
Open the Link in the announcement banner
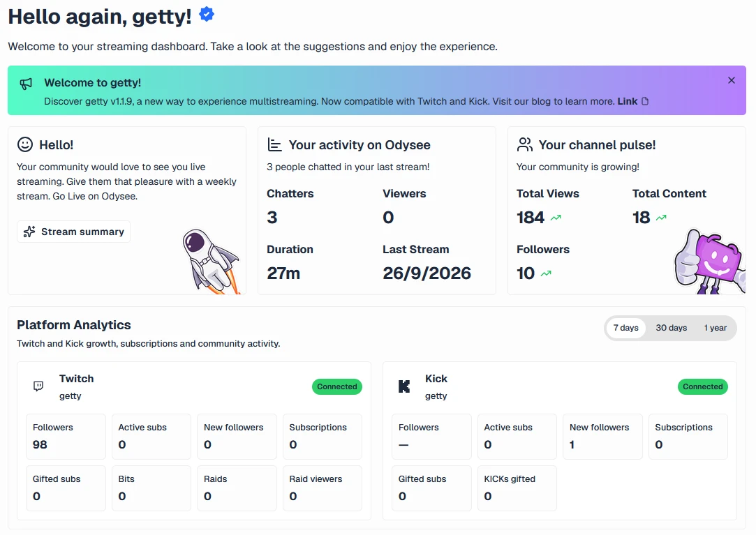[x=628, y=101]
